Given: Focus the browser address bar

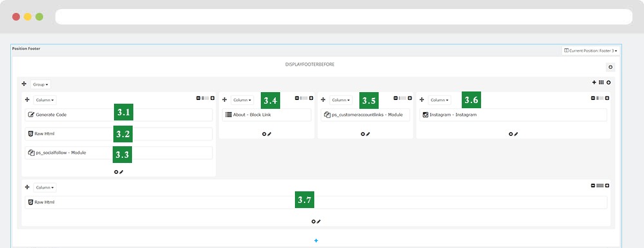Looking at the screenshot, I should pos(344,17).
